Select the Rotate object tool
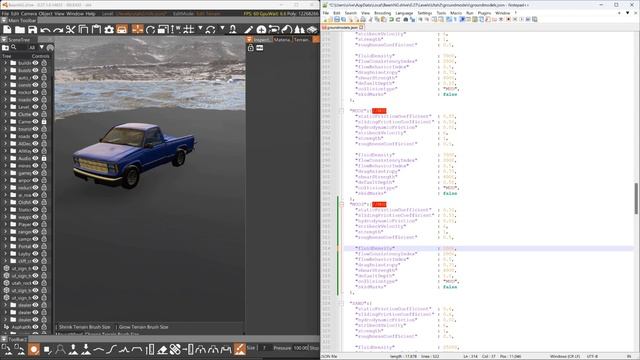The width and height of the screenshot is (640, 360). (x=150, y=30)
